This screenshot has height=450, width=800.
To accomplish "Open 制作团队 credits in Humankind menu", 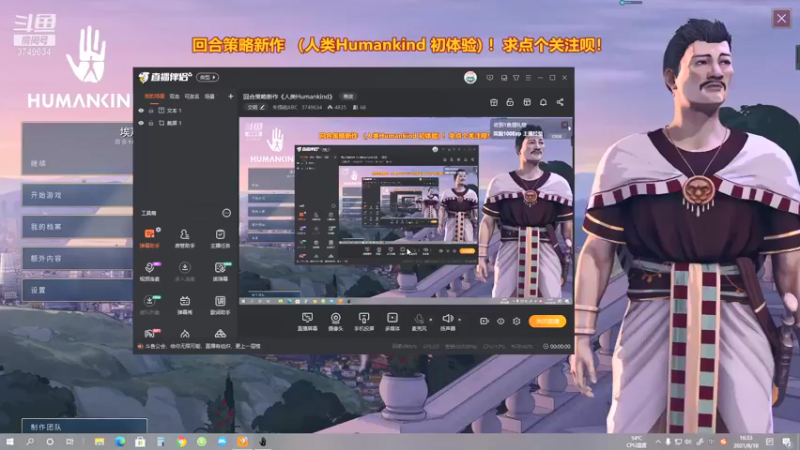I will pos(85,427).
